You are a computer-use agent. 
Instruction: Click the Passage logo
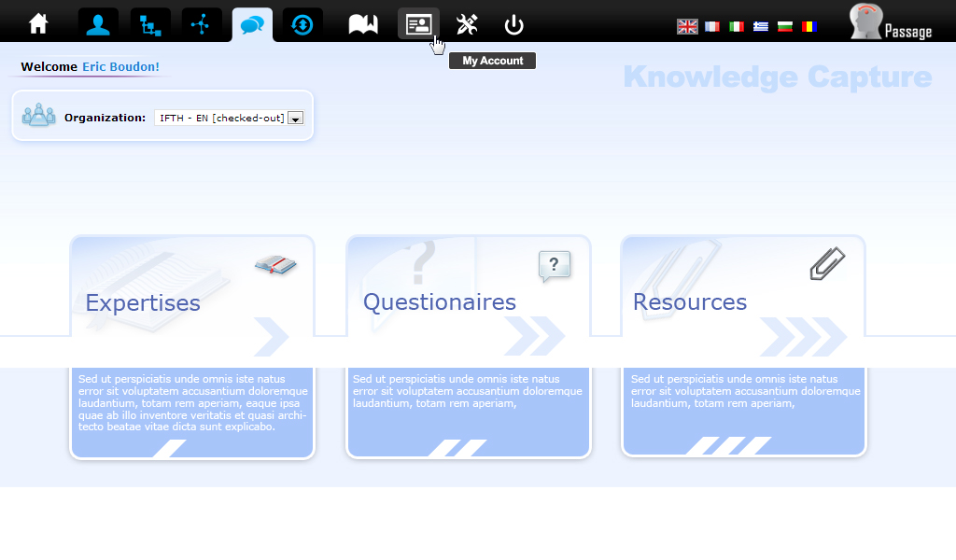pos(891,23)
